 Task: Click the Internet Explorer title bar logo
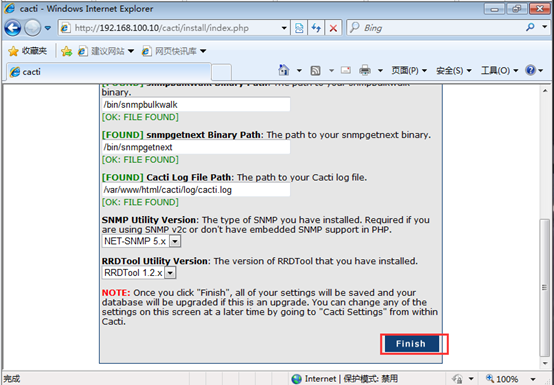tap(10, 8)
